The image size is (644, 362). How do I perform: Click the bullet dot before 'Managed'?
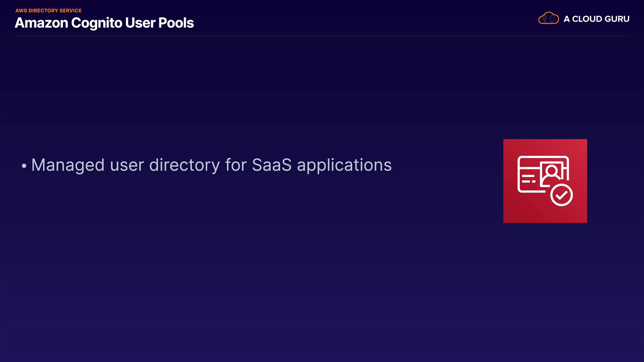click(24, 166)
